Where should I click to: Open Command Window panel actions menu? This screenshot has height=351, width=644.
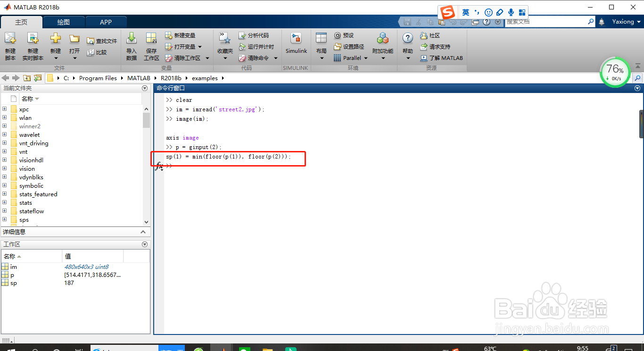(x=637, y=88)
